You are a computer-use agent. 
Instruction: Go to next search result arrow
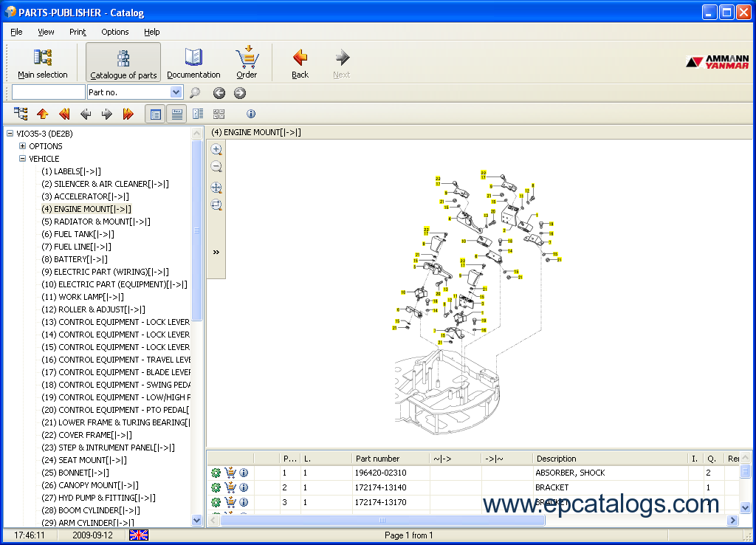click(240, 92)
